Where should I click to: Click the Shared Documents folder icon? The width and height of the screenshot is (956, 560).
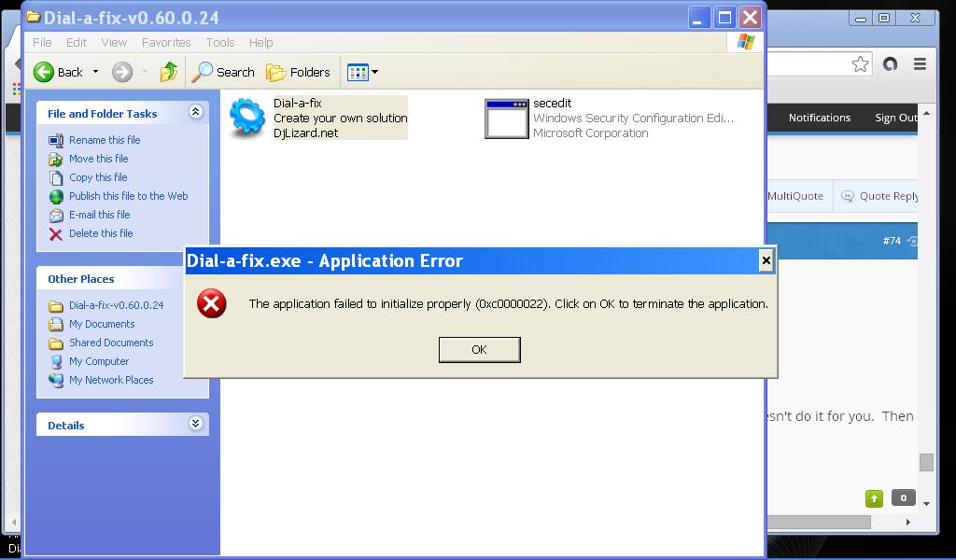point(56,343)
